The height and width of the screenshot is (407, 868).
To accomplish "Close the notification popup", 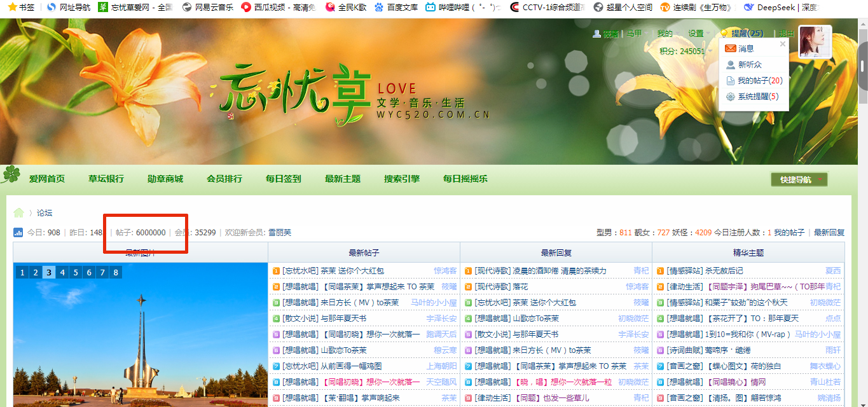I will (782, 45).
